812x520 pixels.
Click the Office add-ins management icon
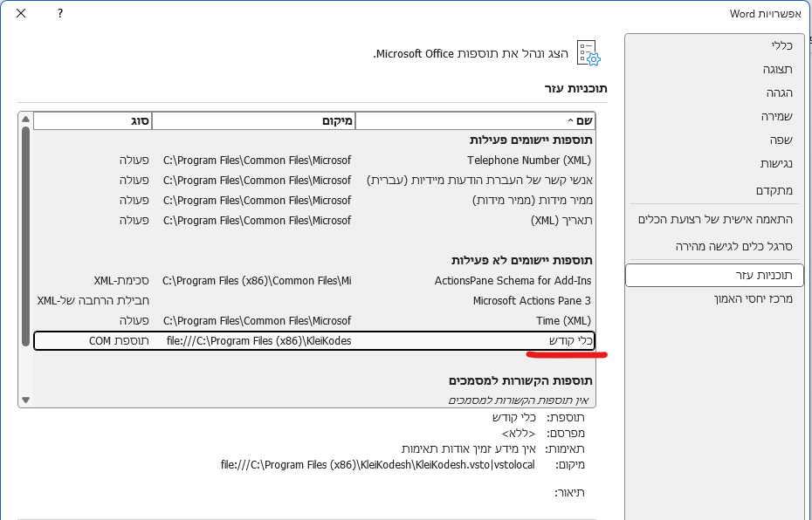[590, 54]
